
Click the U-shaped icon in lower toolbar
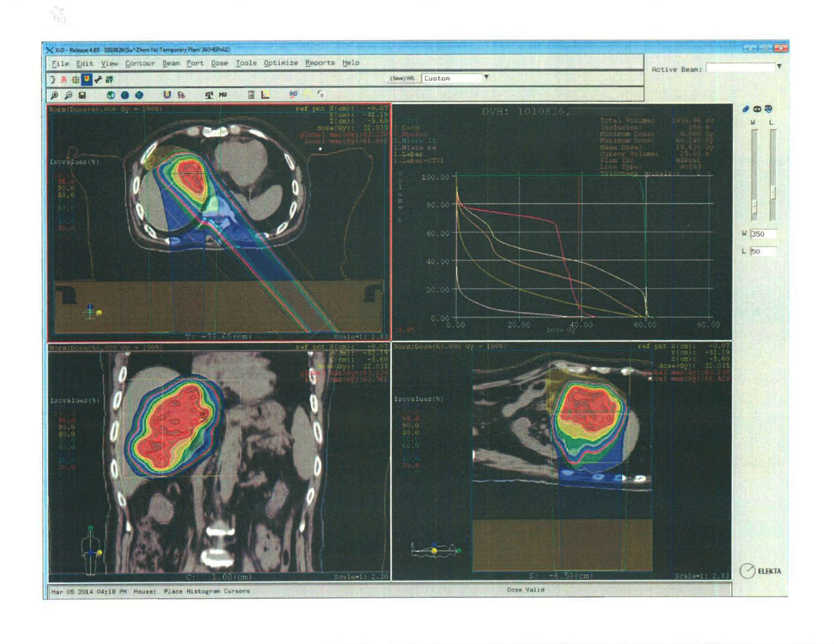pos(167,95)
